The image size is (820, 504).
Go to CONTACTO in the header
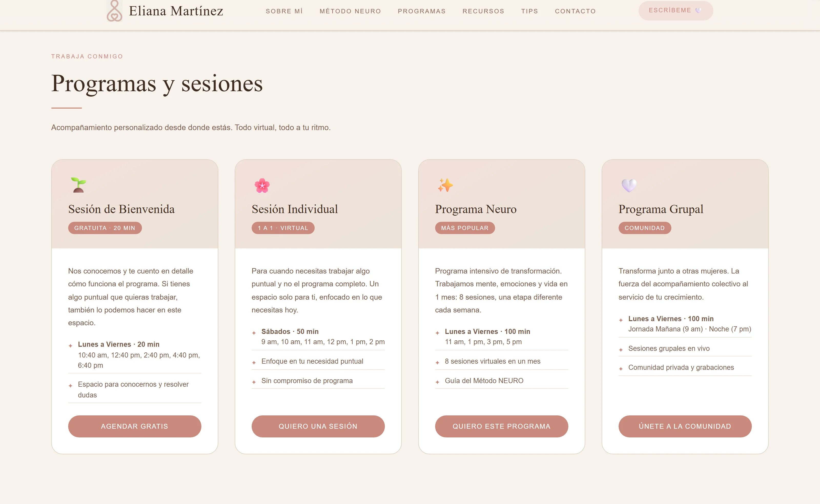pos(575,11)
